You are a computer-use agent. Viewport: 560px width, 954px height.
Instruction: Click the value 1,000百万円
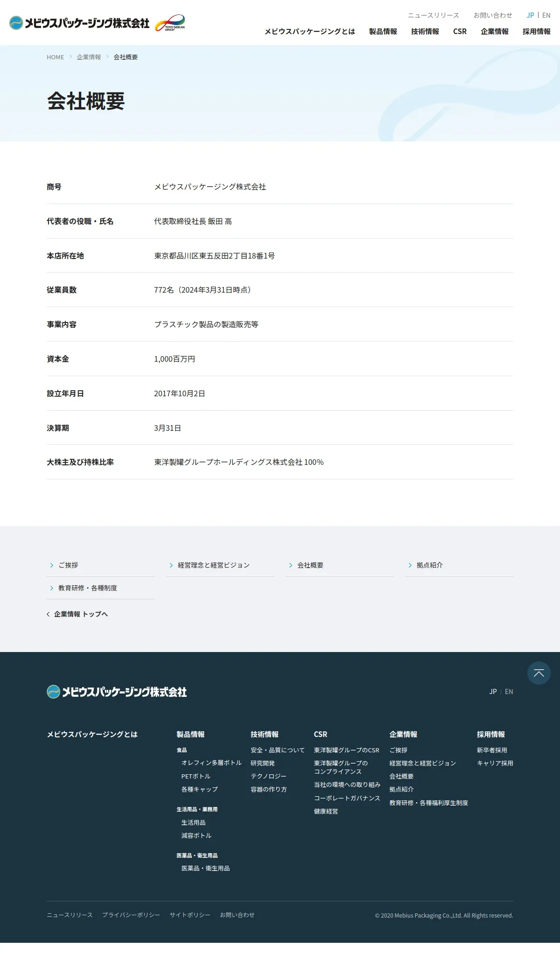(175, 359)
